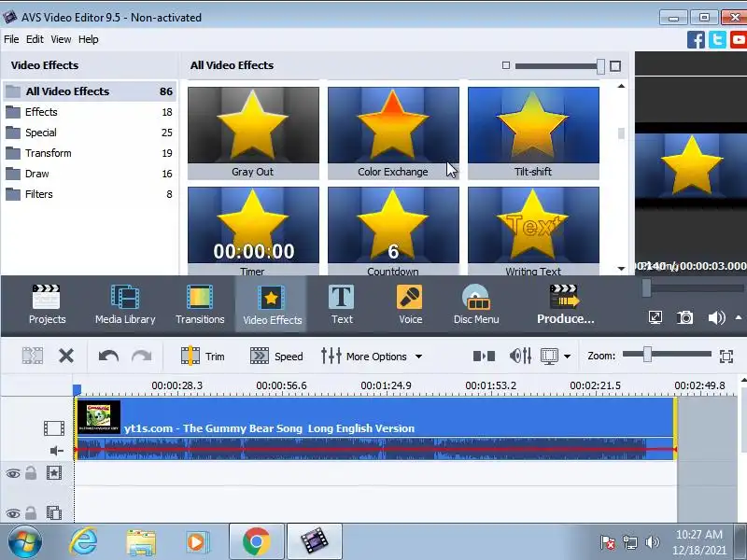Adjust the effects thumbnail size slider
747x560 pixels.
[600, 66]
